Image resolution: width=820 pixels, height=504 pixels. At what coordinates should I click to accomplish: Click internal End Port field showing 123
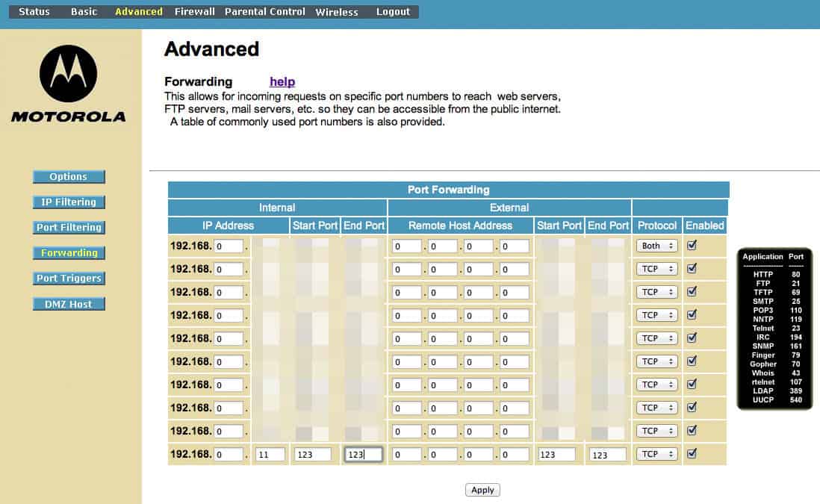pyautogui.click(x=363, y=454)
